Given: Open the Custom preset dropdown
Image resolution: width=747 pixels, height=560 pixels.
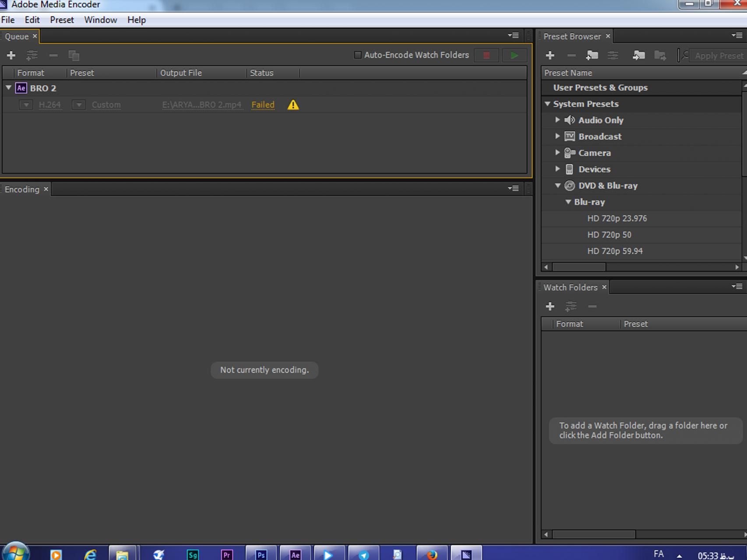Looking at the screenshot, I should point(79,105).
